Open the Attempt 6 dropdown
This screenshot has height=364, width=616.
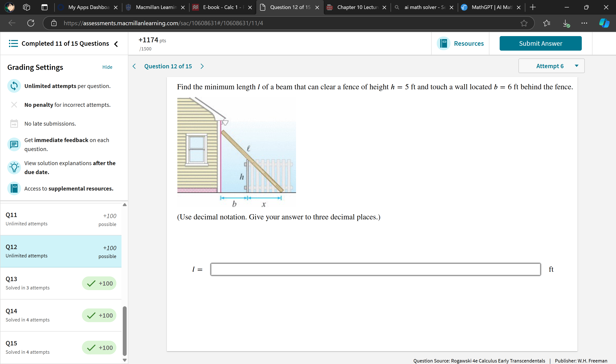point(551,66)
